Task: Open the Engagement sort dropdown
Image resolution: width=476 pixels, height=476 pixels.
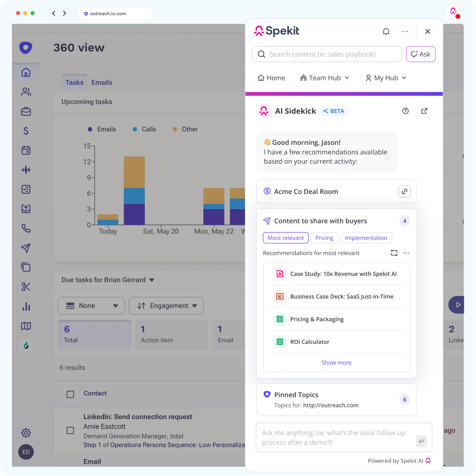Action: point(166,306)
